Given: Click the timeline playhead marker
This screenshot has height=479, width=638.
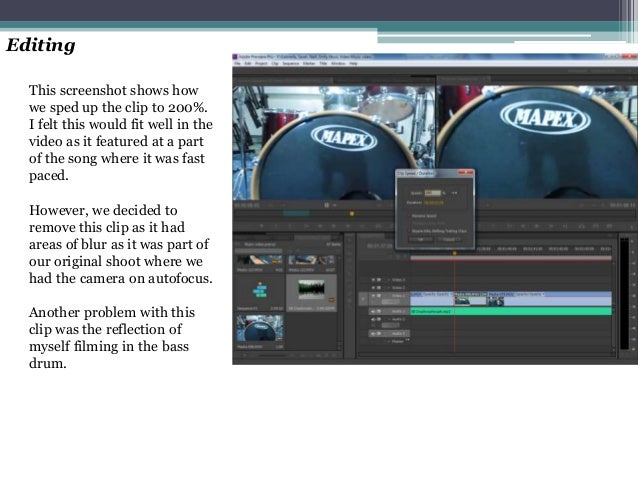Looking at the screenshot, I should coord(454,253).
